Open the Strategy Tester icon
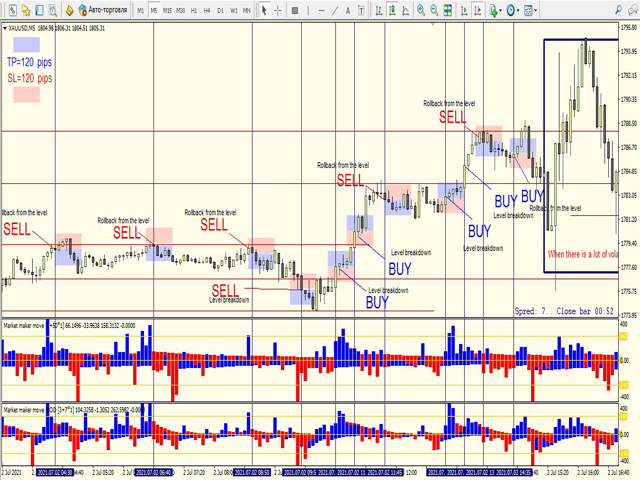This screenshot has width=640, height=480. (53, 10)
